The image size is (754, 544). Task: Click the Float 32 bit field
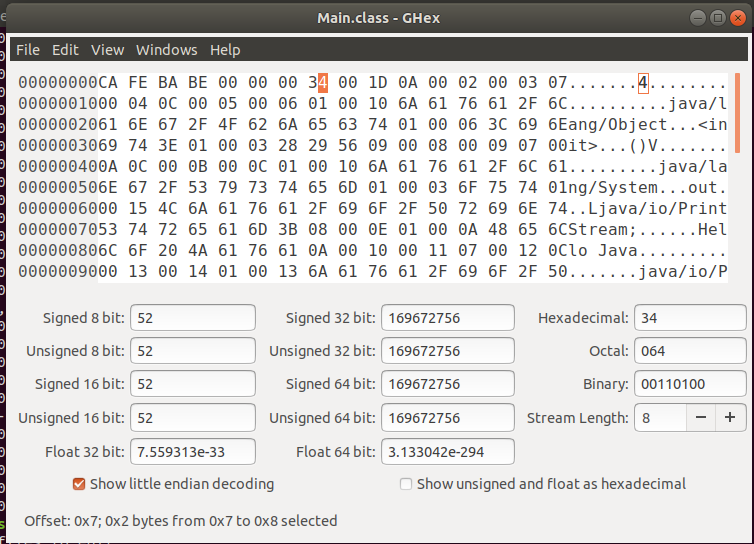coord(193,452)
